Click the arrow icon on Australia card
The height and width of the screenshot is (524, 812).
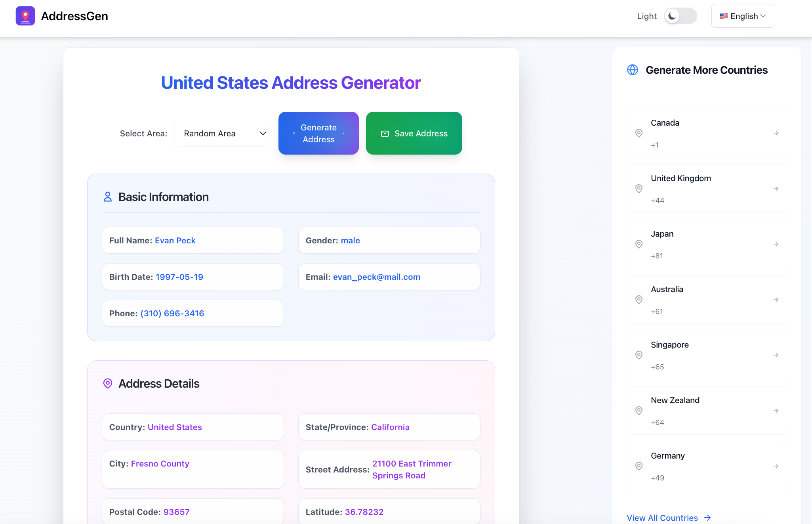tap(776, 300)
